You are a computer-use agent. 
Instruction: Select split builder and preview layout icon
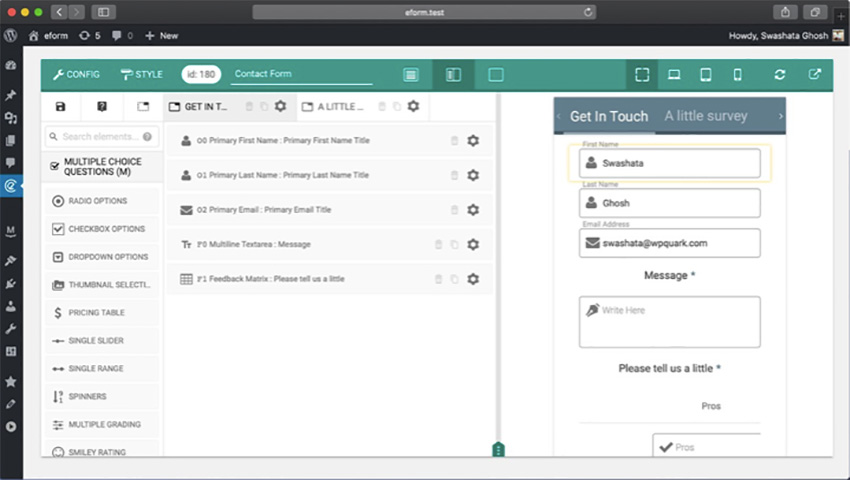[453, 75]
